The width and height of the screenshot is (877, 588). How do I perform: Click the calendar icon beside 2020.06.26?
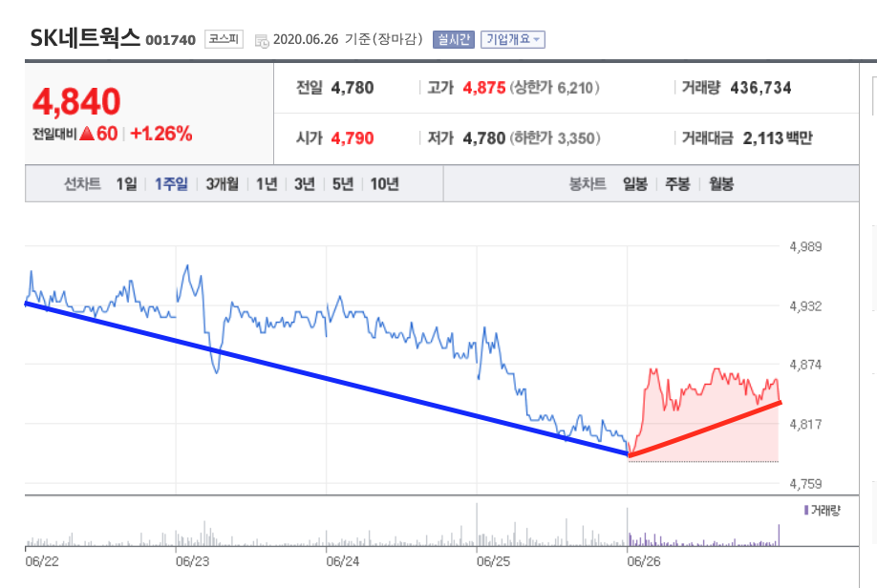pyautogui.click(x=261, y=41)
